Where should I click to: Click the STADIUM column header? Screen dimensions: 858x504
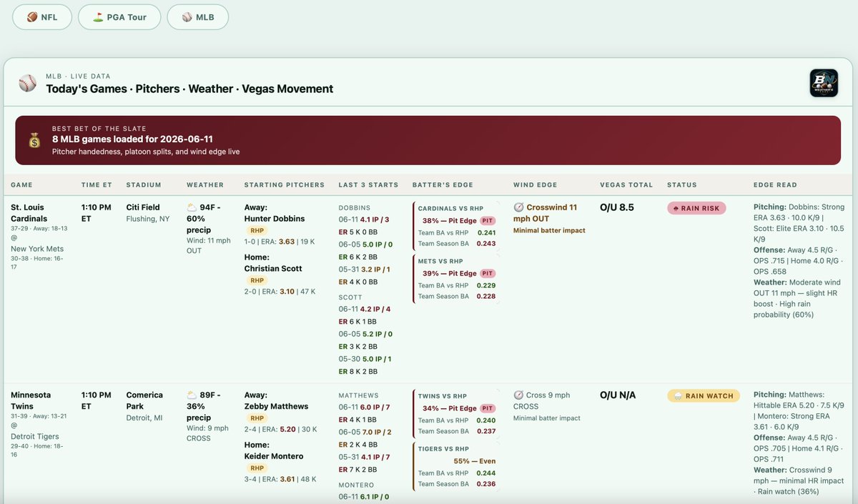pyautogui.click(x=144, y=184)
